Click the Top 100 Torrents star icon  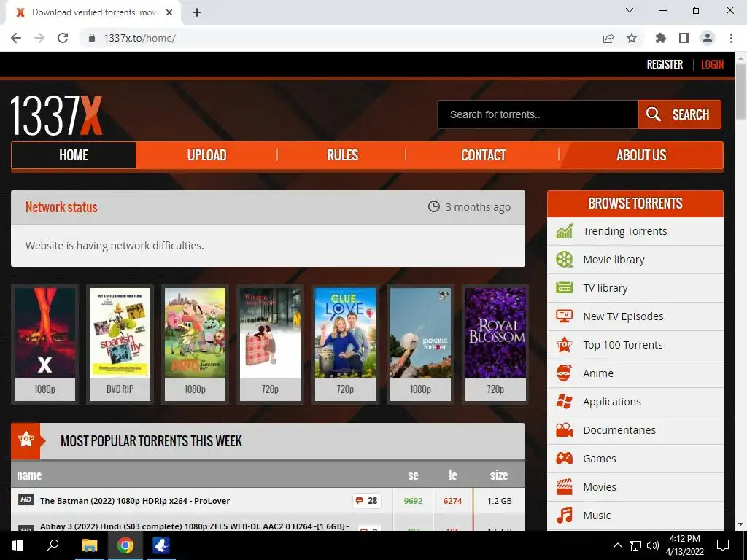(564, 345)
